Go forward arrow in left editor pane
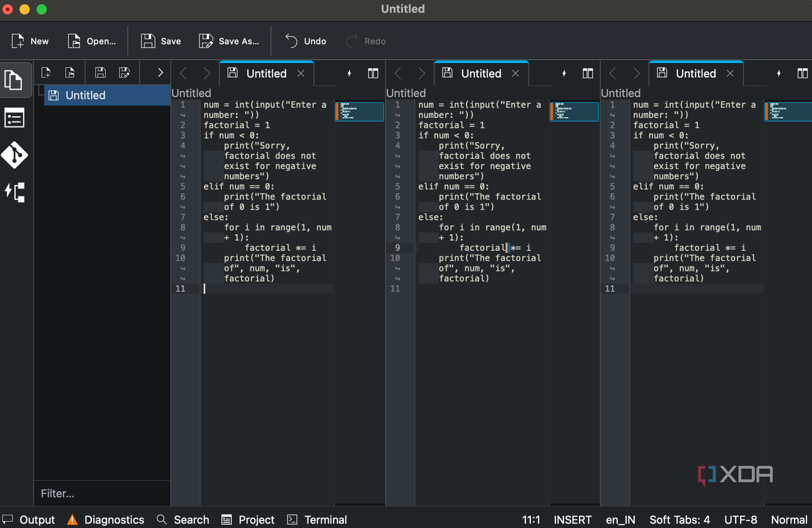 point(206,74)
